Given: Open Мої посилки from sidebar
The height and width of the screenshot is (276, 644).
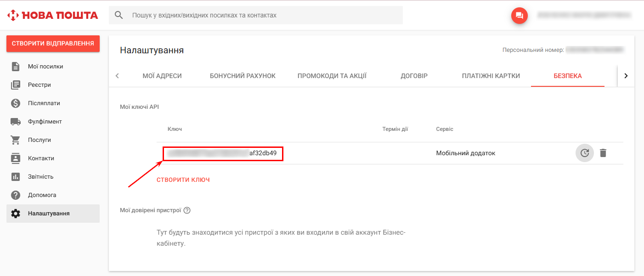Looking at the screenshot, I should click(x=45, y=67).
